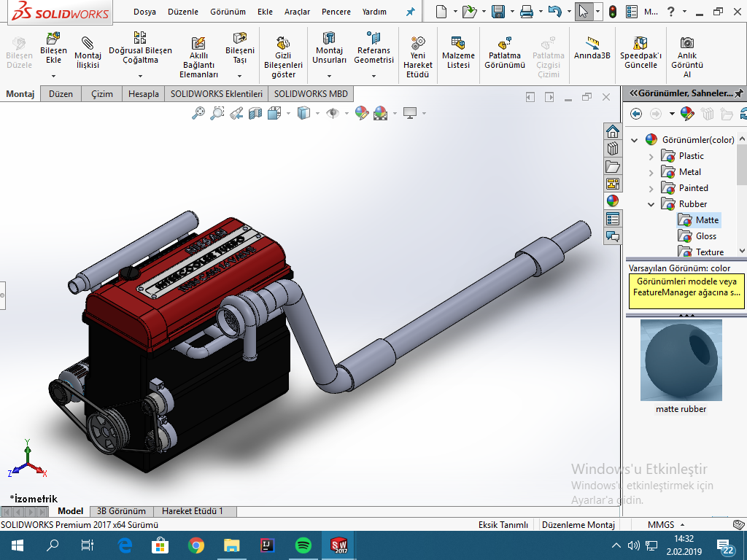The image size is (747, 560).
Task: Select the Zoom to Area icon
Action: (217, 113)
